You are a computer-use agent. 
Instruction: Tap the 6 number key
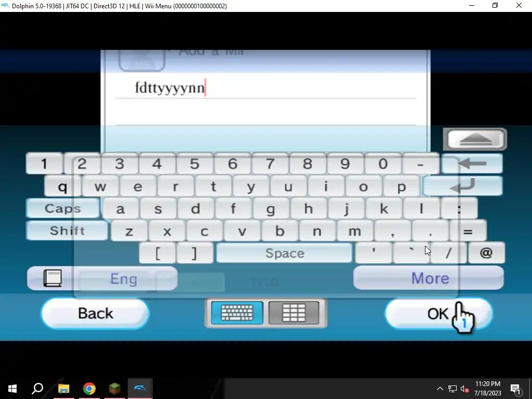232,164
